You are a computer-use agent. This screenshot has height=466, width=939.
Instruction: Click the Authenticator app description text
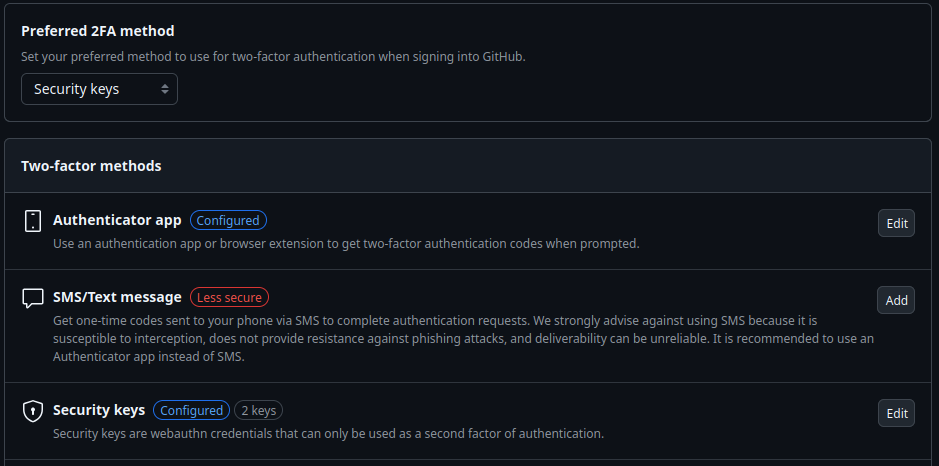pyautogui.click(x=345, y=243)
